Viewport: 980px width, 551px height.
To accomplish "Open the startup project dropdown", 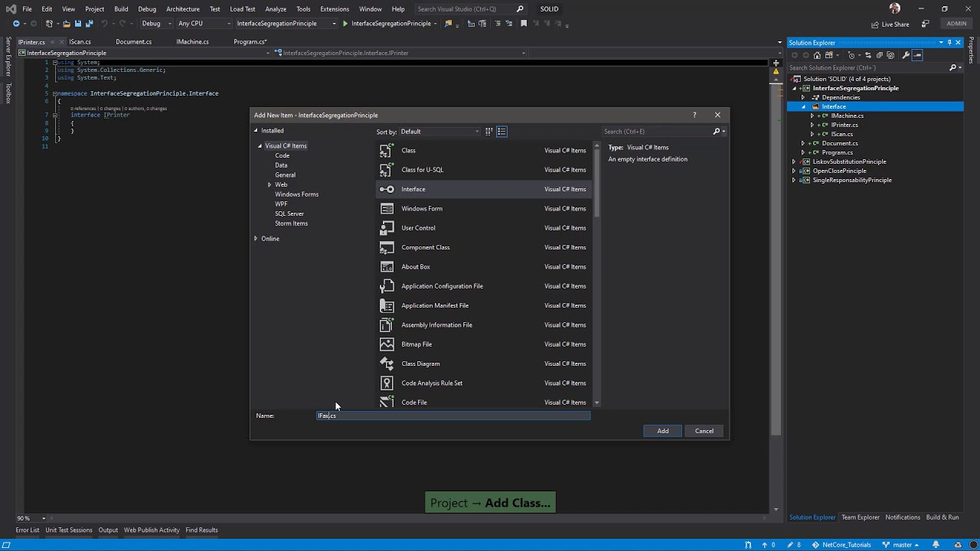I will [x=286, y=24].
